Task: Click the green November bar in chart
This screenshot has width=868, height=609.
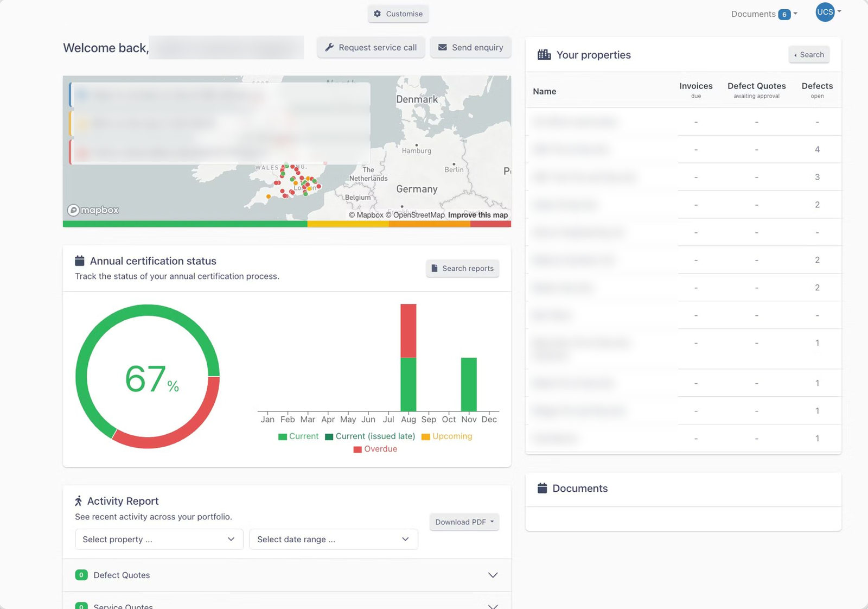Action: pos(469,384)
